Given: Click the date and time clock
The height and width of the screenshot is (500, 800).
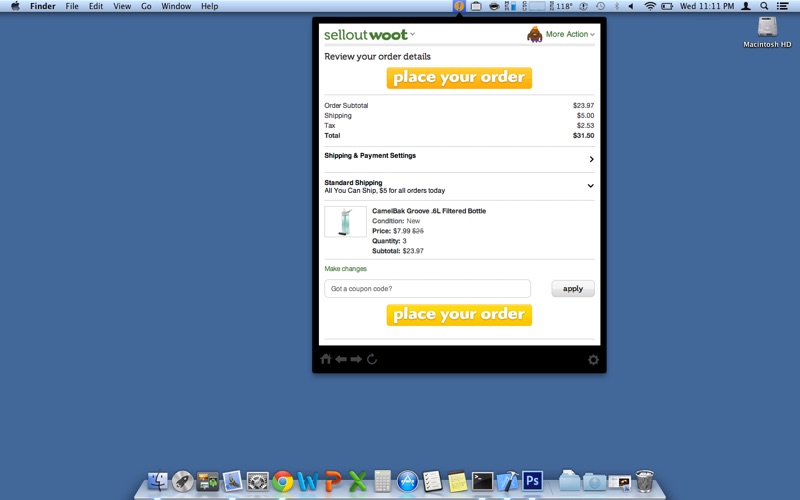Looking at the screenshot, I should click(x=707, y=6).
